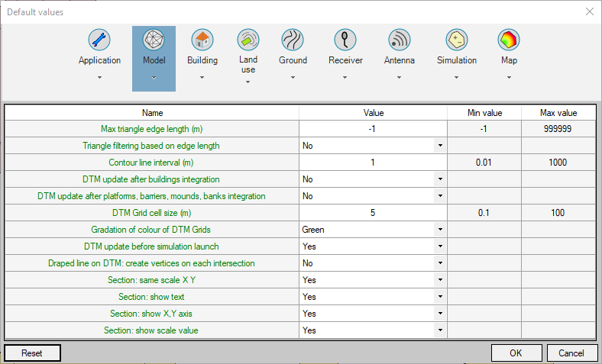
Task: Expand the arrow under Building
Action: coord(202,78)
